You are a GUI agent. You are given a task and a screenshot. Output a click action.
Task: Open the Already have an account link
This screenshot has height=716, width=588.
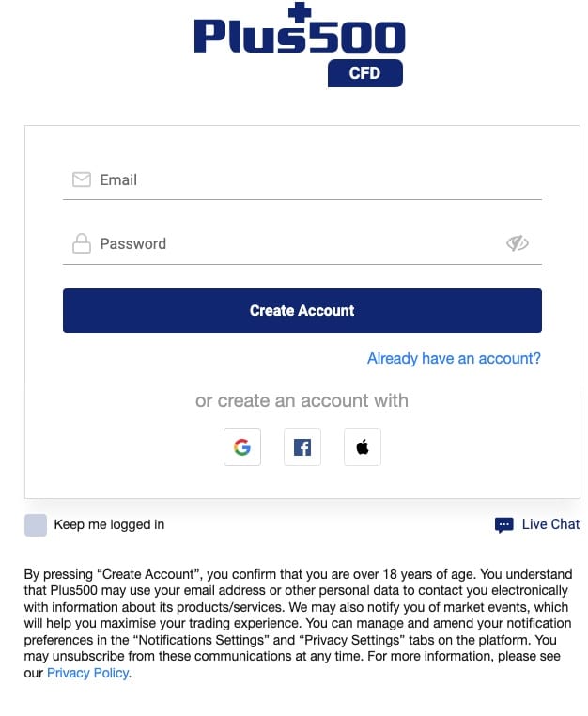point(454,358)
